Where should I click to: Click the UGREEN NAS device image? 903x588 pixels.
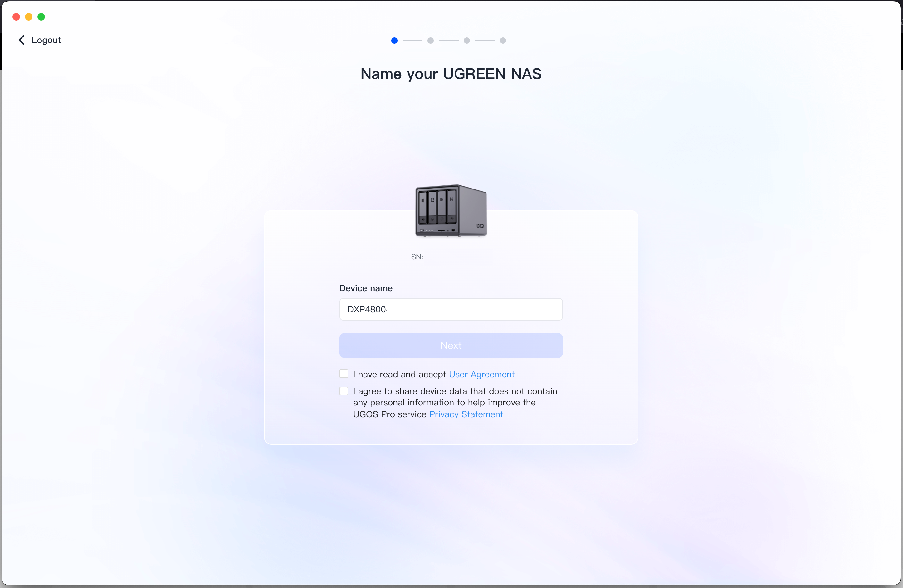pyautogui.click(x=451, y=211)
